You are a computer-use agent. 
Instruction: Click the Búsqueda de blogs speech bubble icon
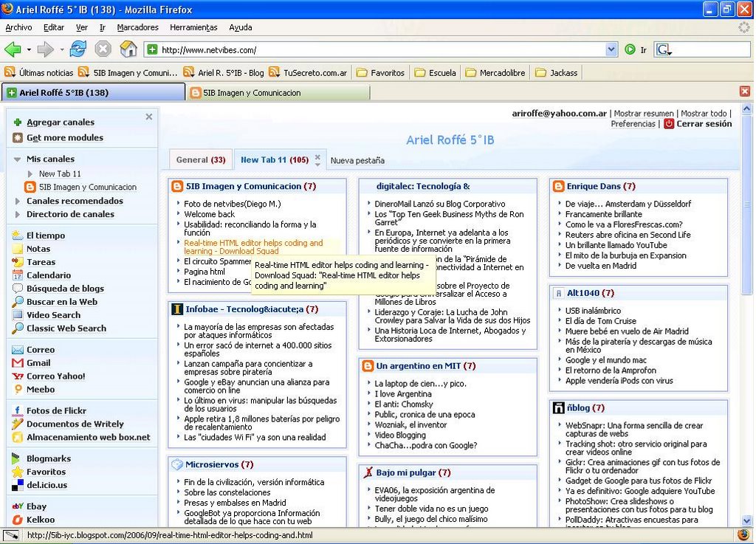point(18,288)
